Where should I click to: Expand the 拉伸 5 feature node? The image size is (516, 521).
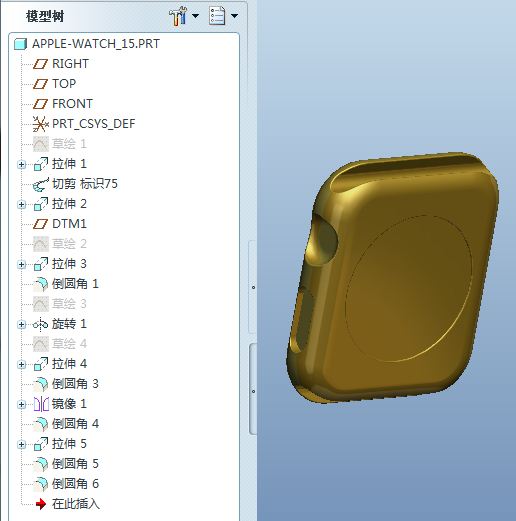tap(22, 444)
